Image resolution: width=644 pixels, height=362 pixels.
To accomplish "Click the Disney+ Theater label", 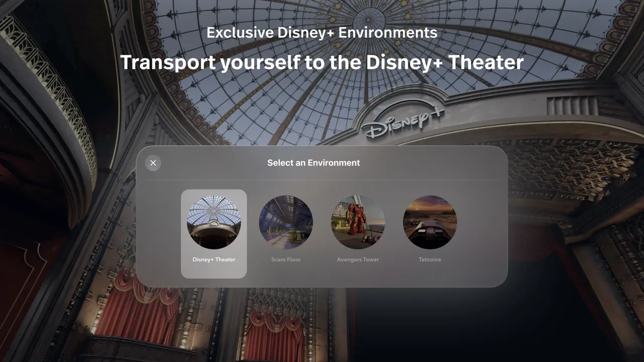I will 214,259.
